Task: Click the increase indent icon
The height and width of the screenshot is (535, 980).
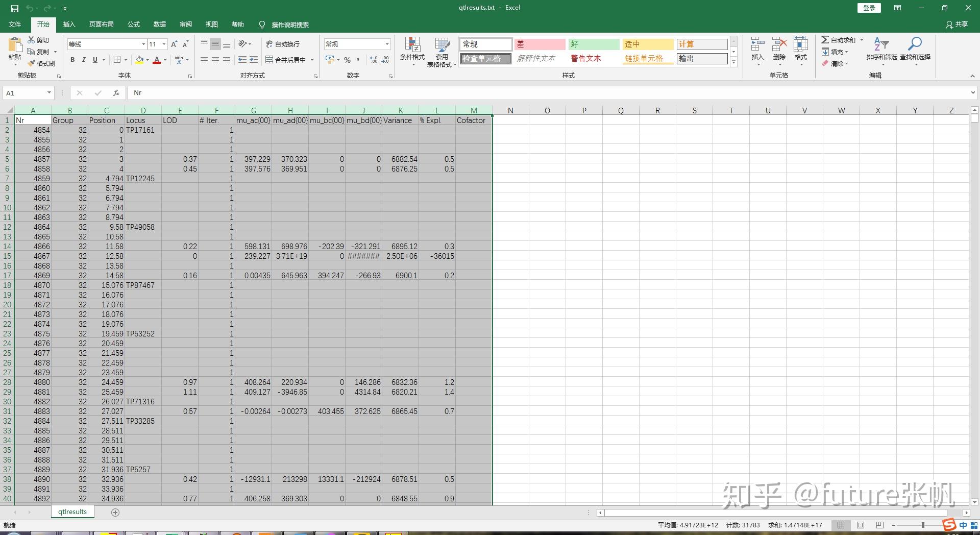Action: (x=254, y=60)
